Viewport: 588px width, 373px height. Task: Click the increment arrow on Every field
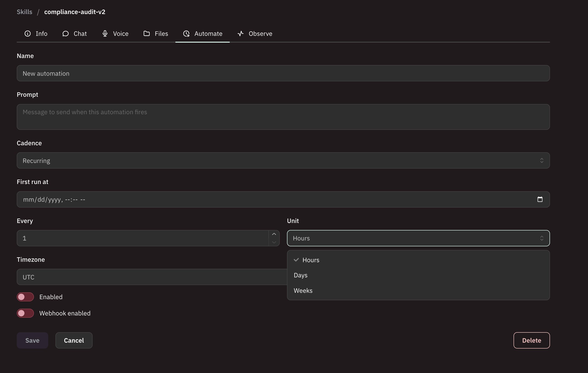click(x=274, y=234)
